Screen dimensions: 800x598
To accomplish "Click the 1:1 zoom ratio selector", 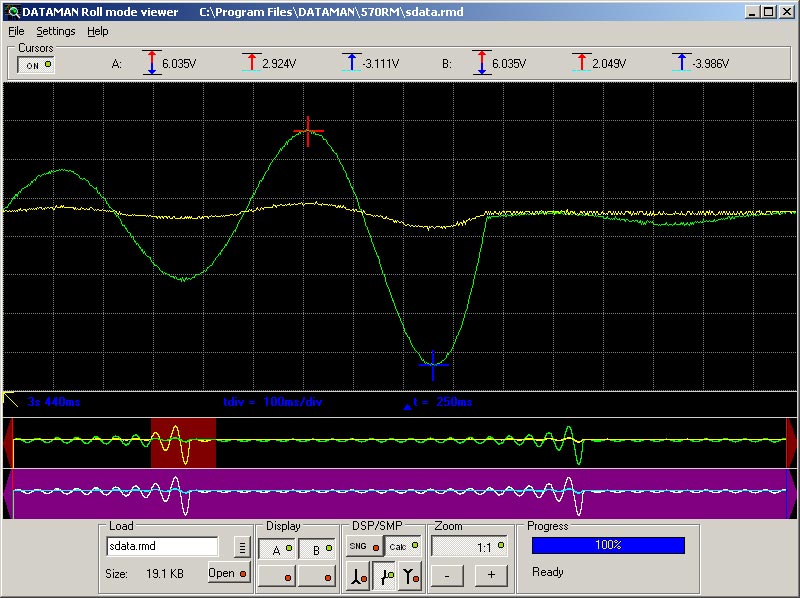I will point(470,546).
